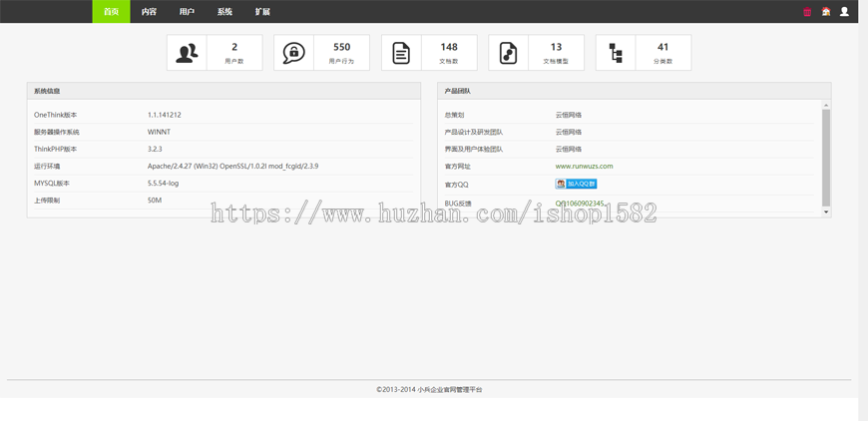The width and height of the screenshot is (868, 421).
Task: Open the 用户行为 card showing 550
Action: coord(321,53)
